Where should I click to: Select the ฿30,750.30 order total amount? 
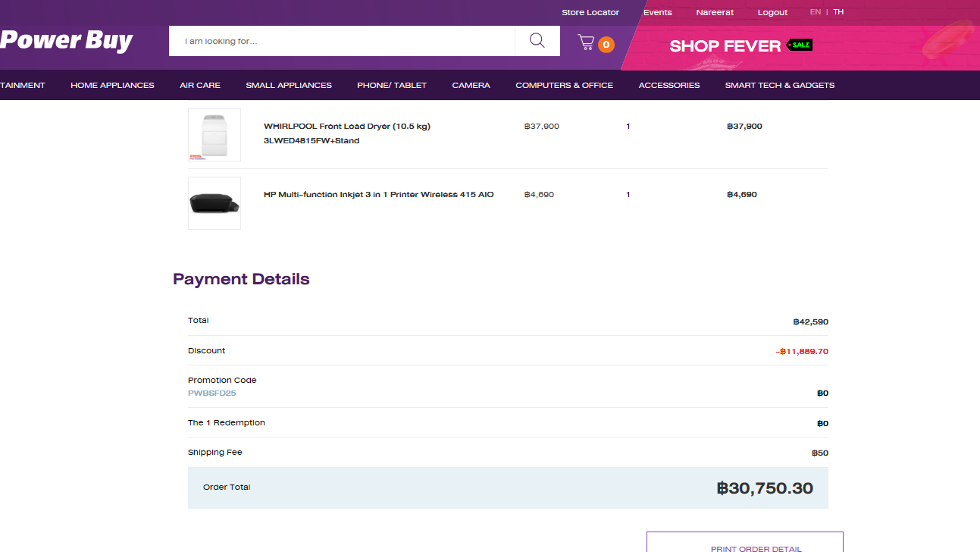[765, 488]
